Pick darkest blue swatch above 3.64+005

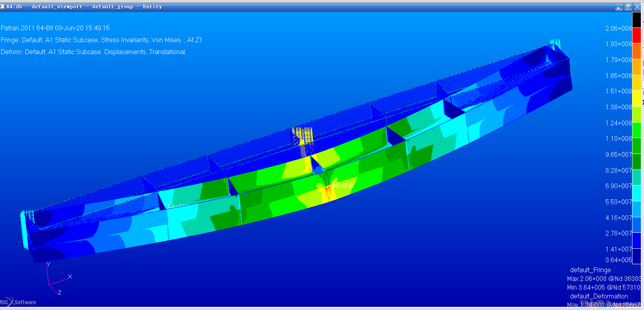point(636,256)
